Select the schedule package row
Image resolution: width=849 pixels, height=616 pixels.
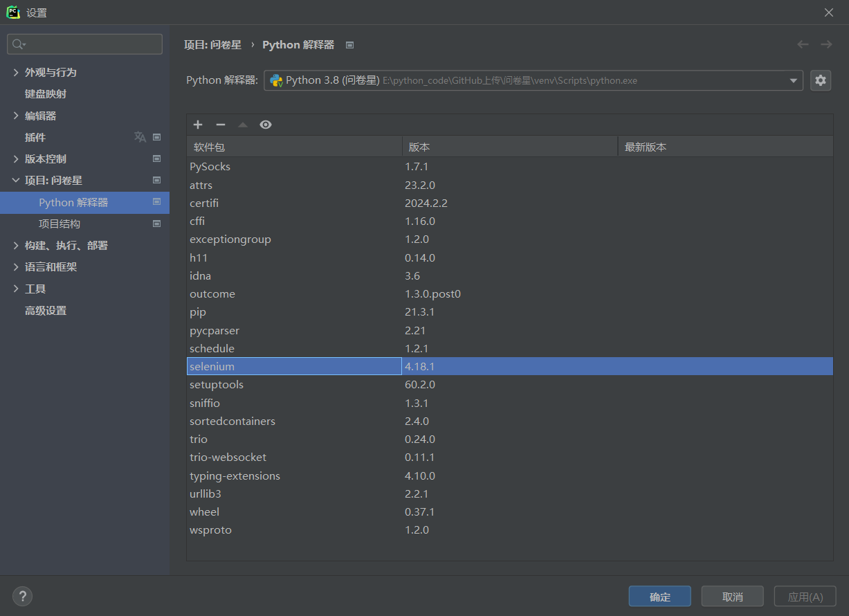(x=510, y=348)
